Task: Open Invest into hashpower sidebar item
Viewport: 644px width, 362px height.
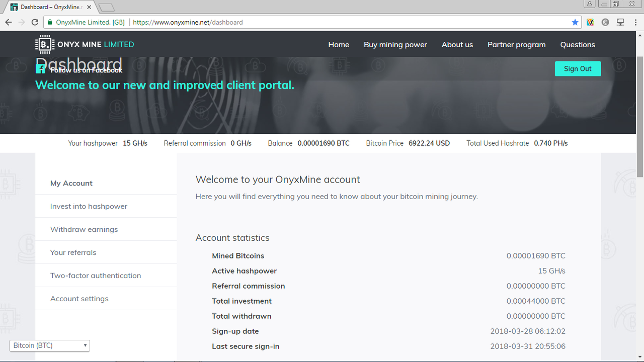Action: tap(106, 206)
